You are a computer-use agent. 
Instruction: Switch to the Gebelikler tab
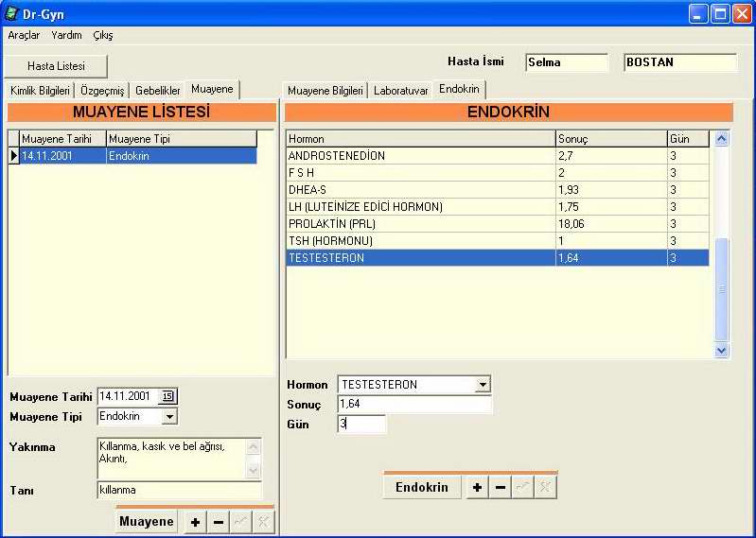tap(157, 91)
